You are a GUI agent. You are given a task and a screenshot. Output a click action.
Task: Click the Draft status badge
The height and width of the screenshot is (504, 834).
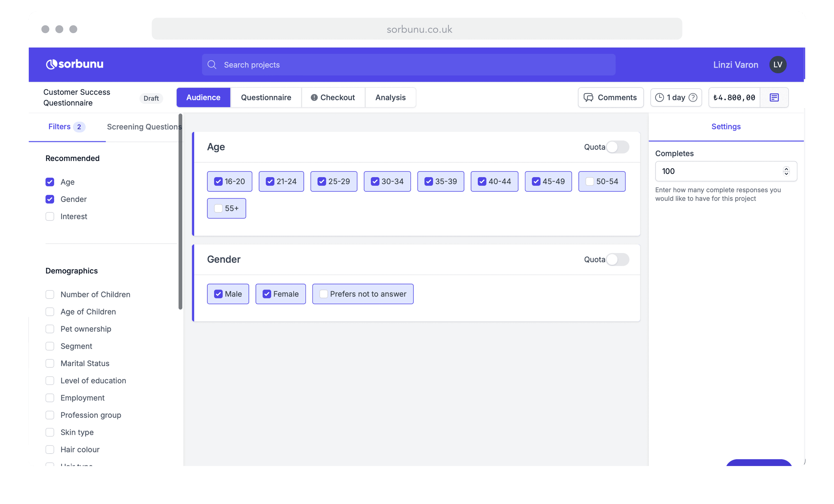151,99
